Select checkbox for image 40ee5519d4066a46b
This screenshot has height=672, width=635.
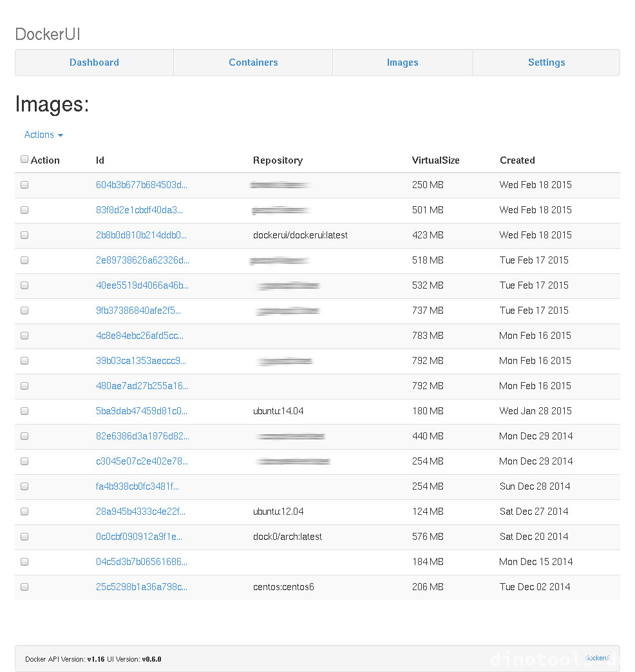24,285
